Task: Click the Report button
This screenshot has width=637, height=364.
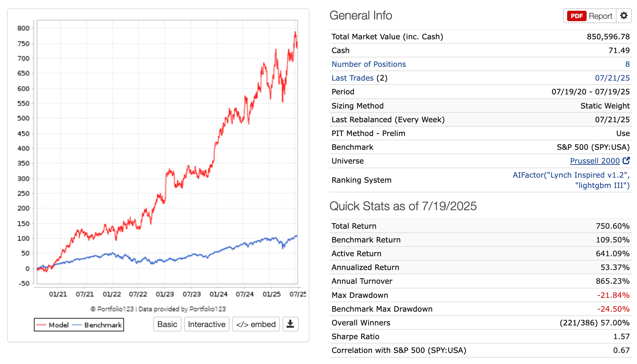Action: [x=601, y=16]
